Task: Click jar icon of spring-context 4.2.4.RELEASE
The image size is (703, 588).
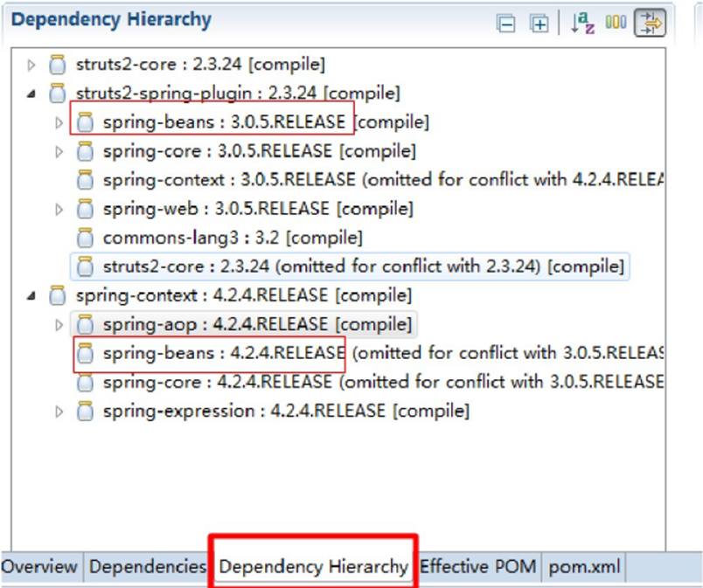Action: 58,295
